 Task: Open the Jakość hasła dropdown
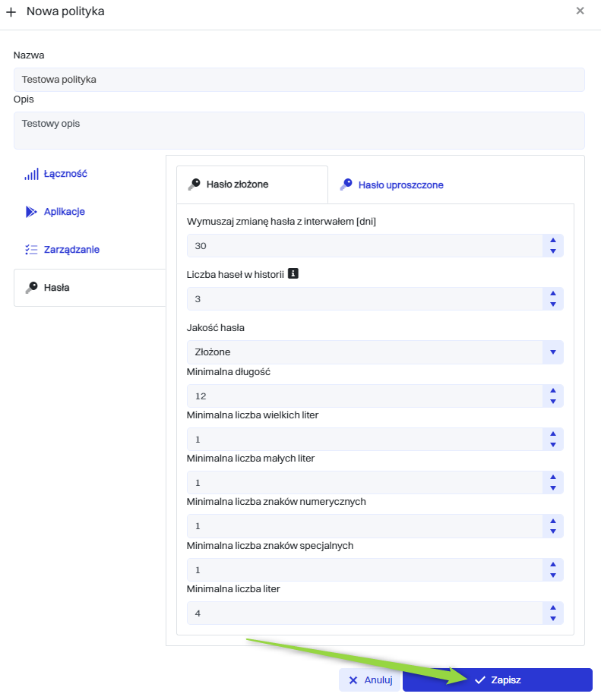tap(552, 352)
